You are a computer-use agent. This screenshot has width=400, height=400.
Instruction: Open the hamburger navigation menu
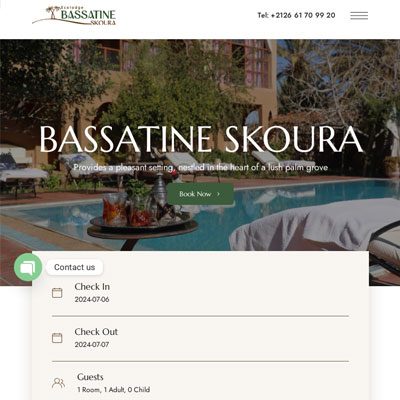click(x=359, y=15)
